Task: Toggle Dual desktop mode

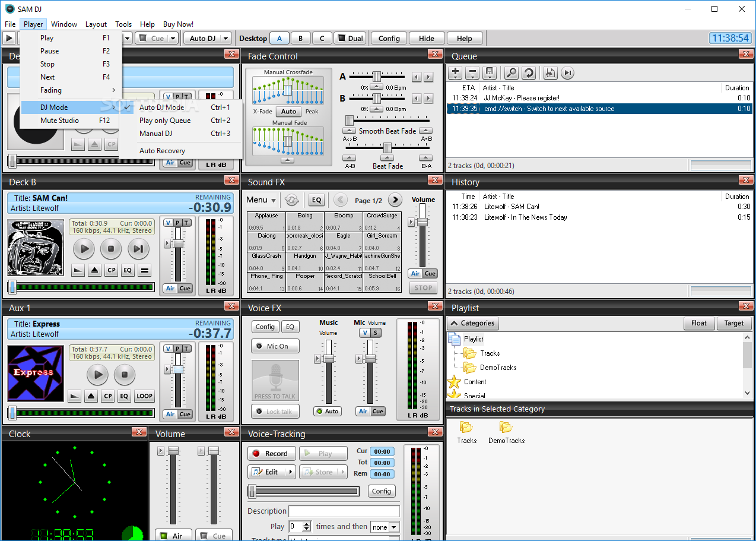Action: pyautogui.click(x=350, y=39)
